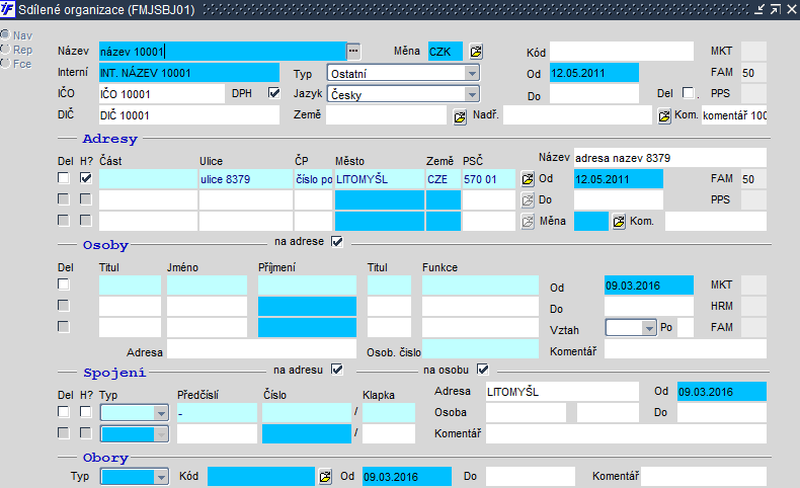
Task: Click Klapka field in first Spojení row
Action: (x=388, y=412)
